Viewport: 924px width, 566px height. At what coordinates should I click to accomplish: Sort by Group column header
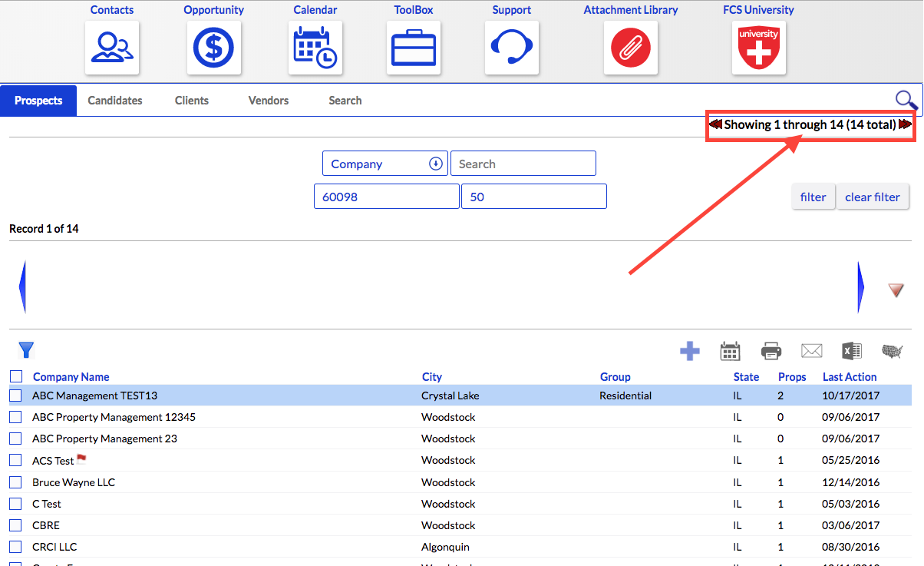pos(615,376)
